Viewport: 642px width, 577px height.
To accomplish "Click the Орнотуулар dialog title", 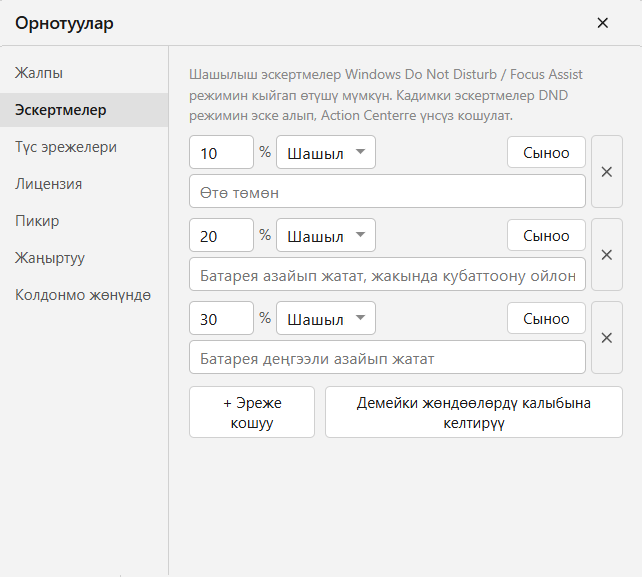I will pos(64,23).
